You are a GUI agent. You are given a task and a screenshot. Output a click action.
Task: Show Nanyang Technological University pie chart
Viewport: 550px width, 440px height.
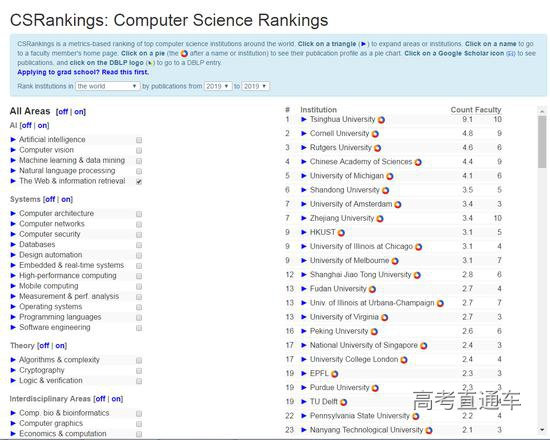[x=429, y=430]
